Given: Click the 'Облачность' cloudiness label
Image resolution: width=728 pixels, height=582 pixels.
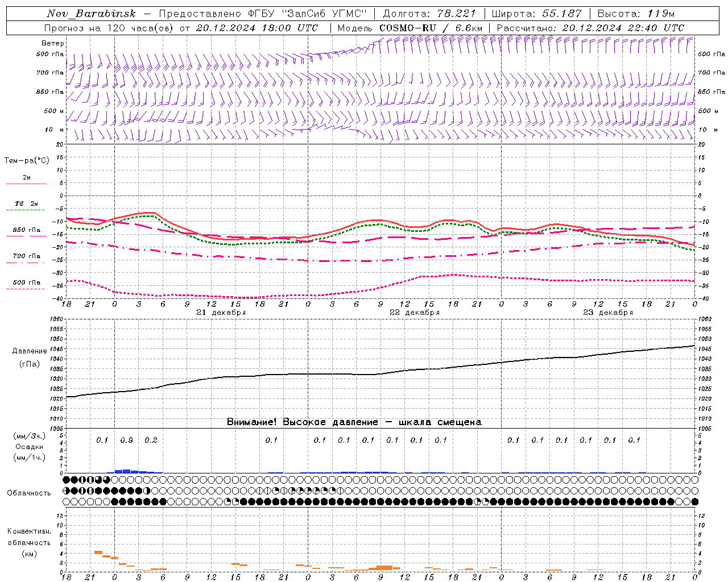Looking at the screenshot, I should tap(29, 493).
